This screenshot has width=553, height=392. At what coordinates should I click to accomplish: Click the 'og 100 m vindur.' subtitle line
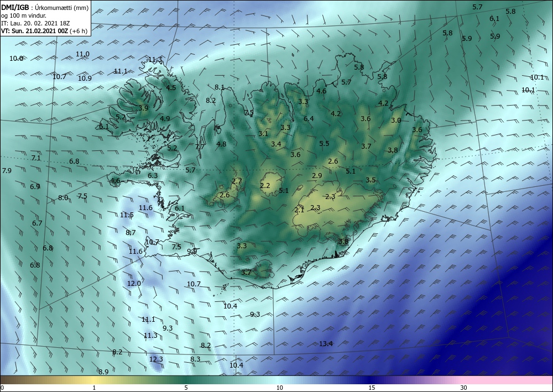[24, 15]
